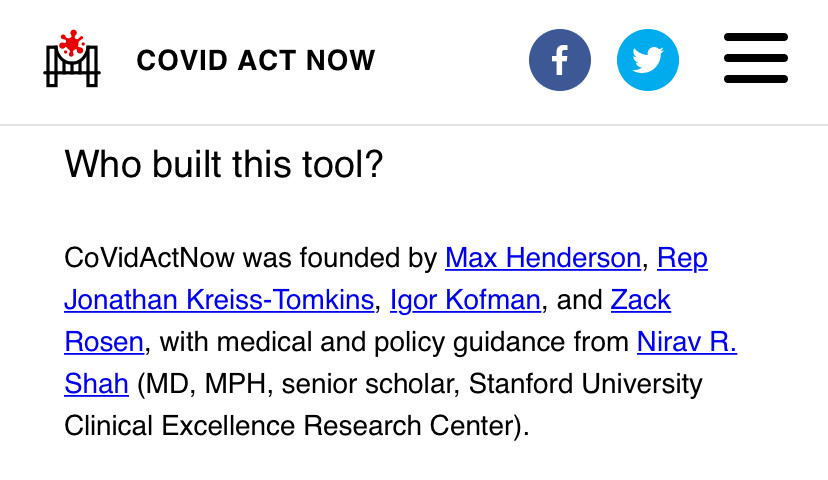Click the 'Who built this tool?' heading

(223, 164)
